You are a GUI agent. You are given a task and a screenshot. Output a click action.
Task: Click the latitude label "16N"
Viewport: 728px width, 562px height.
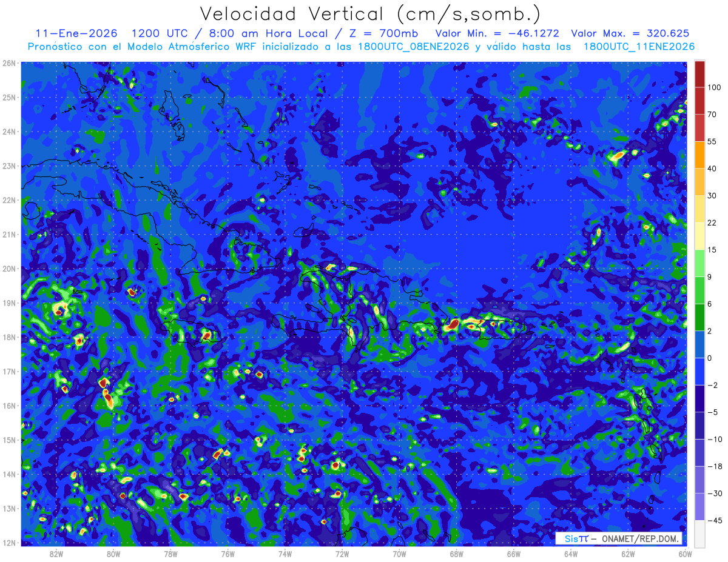[9, 406]
